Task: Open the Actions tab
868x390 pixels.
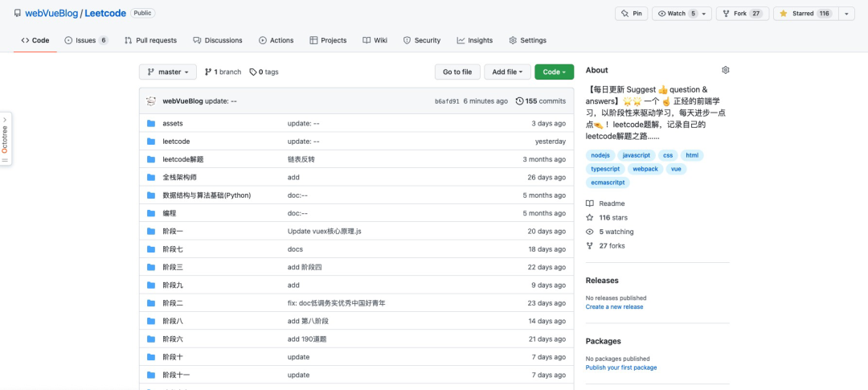Action: click(x=276, y=40)
